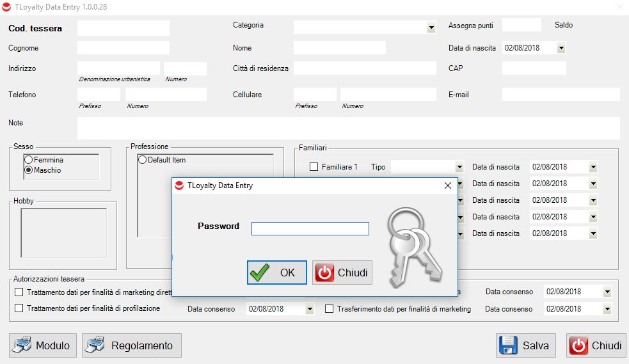The height and width of the screenshot is (364, 629).
Task: Close the password dialog with X
Action: (x=448, y=186)
